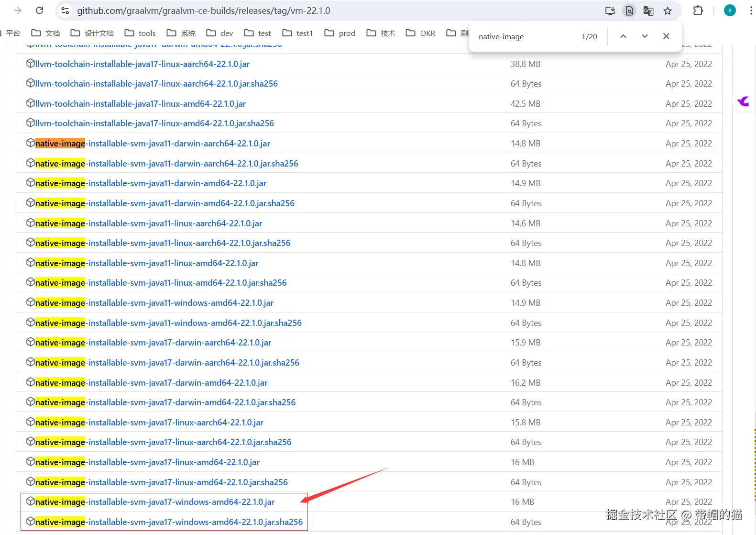Screen dimensions: 756x535
Task: Click the 1/20 match counter
Action: click(589, 36)
